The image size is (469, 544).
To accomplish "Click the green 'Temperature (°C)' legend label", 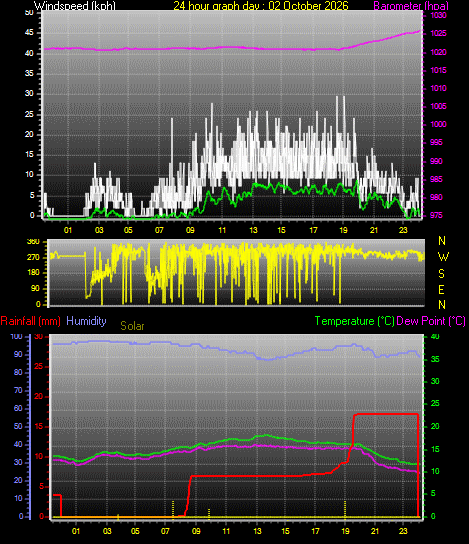I will 354,321.
